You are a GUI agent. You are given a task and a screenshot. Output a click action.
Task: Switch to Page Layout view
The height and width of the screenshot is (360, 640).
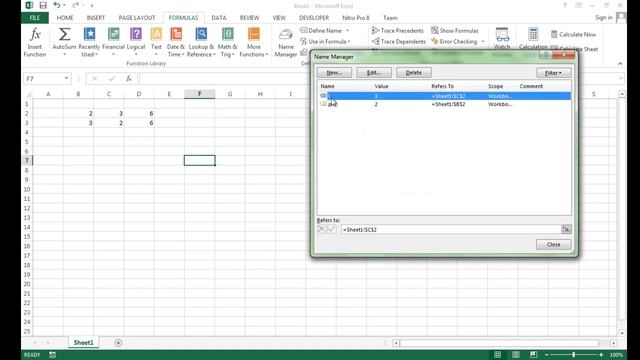click(516, 355)
